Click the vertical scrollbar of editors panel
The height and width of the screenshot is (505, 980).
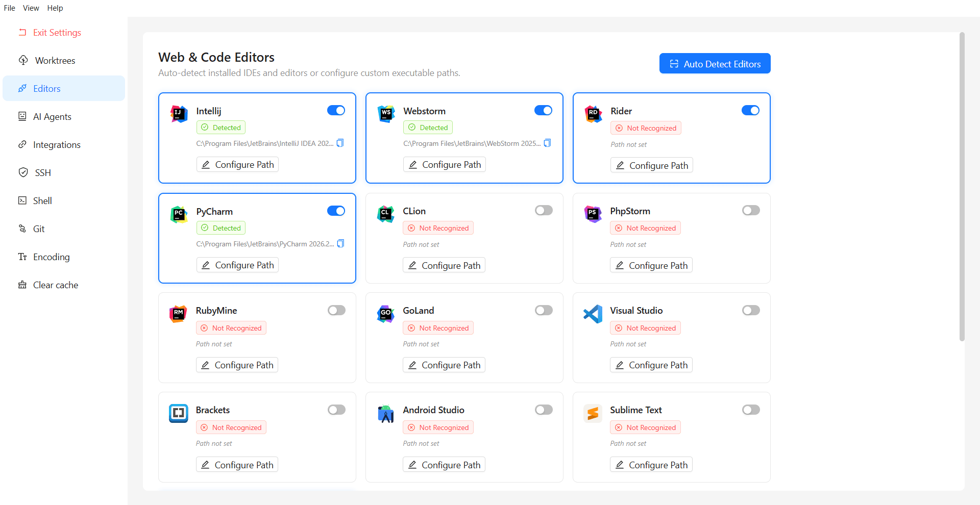[x=962, y=187]
